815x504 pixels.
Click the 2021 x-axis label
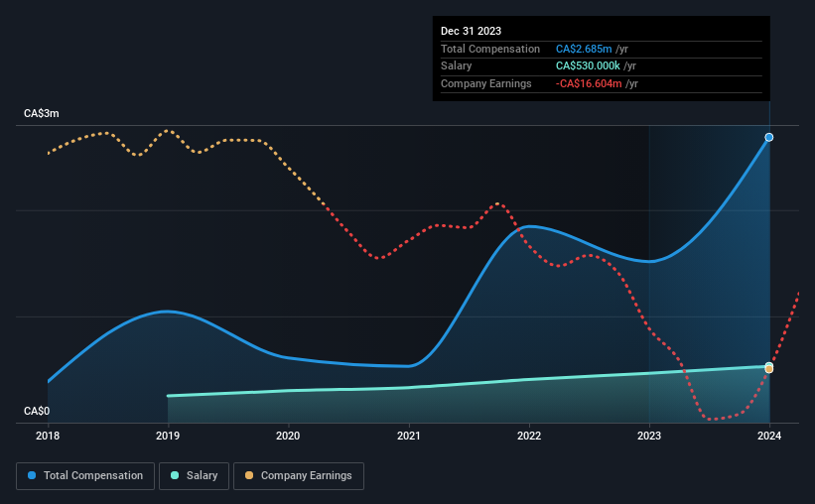point(409,436)
